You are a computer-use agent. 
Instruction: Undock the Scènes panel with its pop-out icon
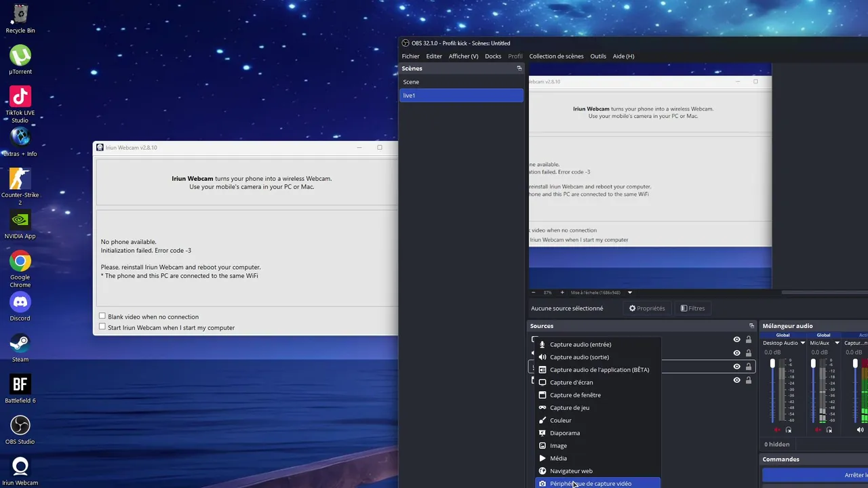(x=519, y=68)
